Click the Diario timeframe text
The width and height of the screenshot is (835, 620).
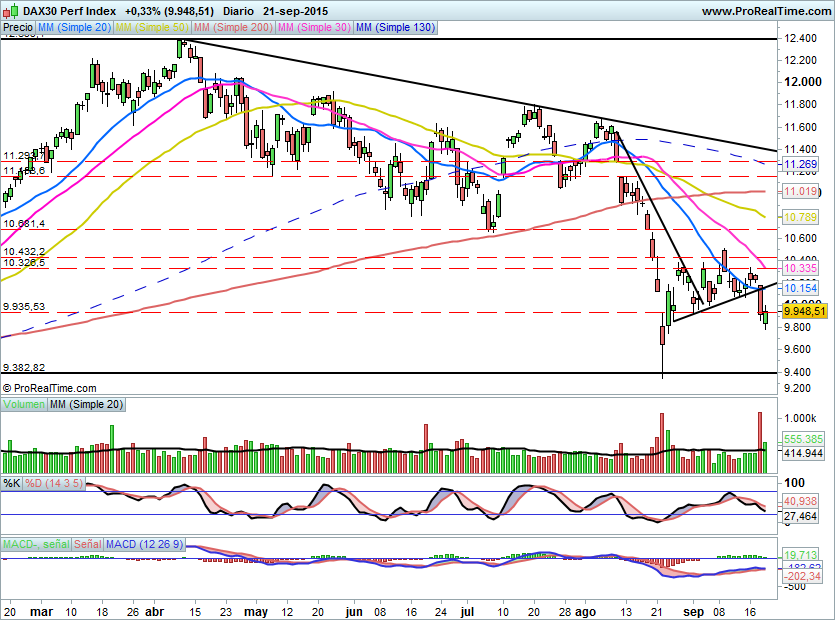click(238, 11)
